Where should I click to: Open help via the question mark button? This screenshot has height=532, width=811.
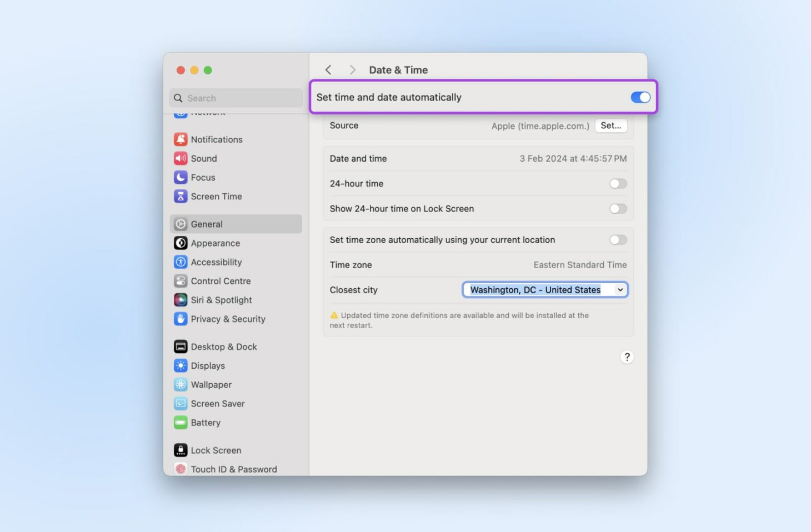(x=627, y=357)
